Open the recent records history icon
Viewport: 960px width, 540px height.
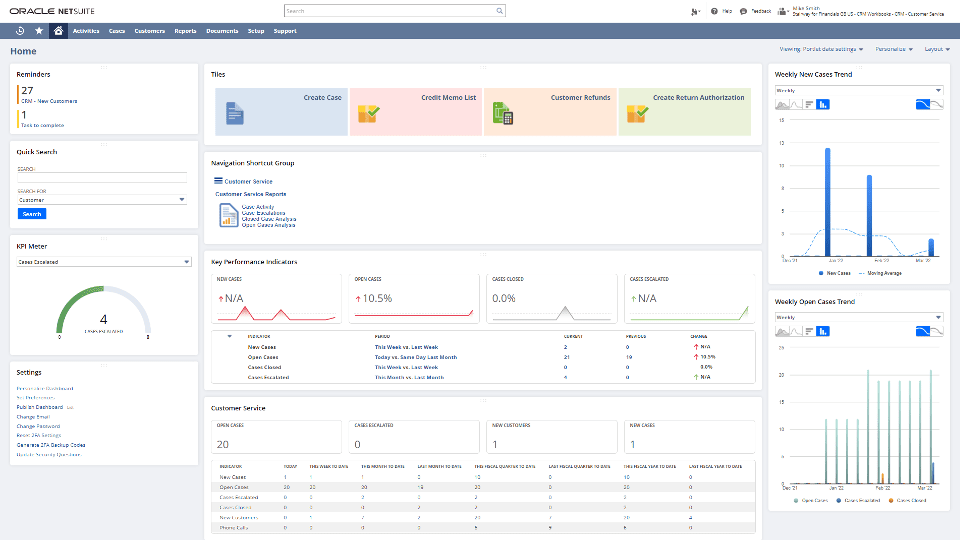[20, 31]
